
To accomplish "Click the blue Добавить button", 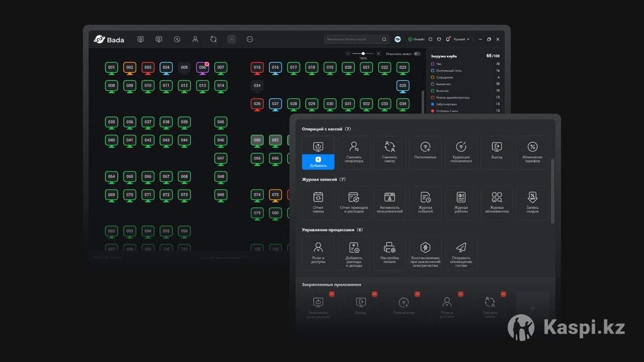I will click(x=318, y=162).
